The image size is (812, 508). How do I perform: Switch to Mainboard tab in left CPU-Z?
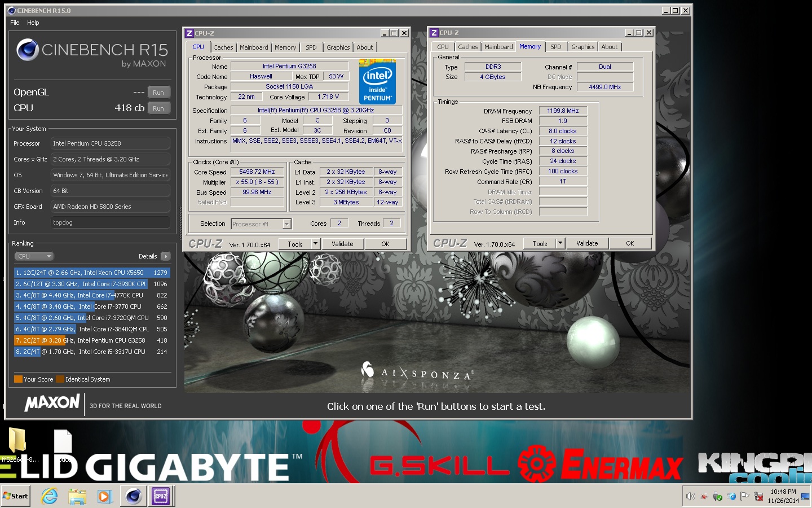pyautogui.click(x=254, y=47)
